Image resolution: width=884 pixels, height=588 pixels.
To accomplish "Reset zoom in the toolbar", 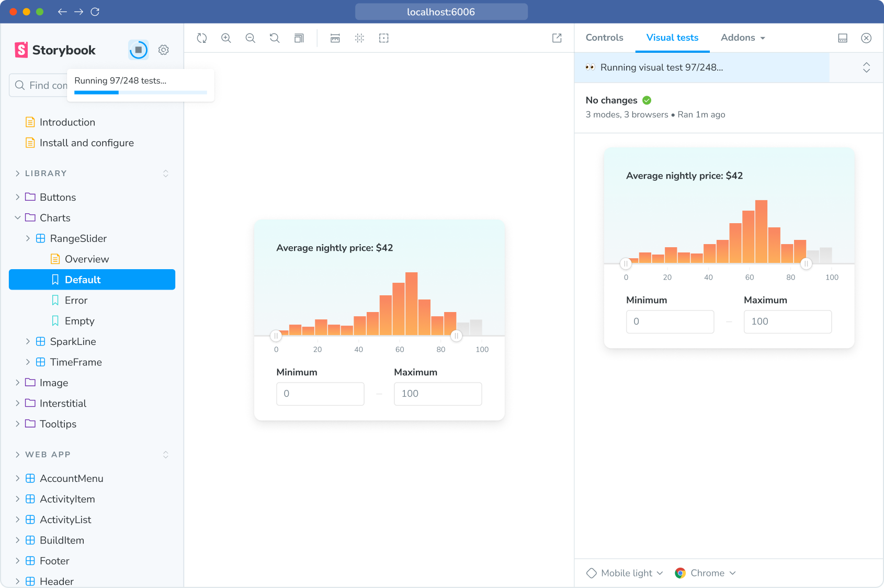I will click(275, 38).
